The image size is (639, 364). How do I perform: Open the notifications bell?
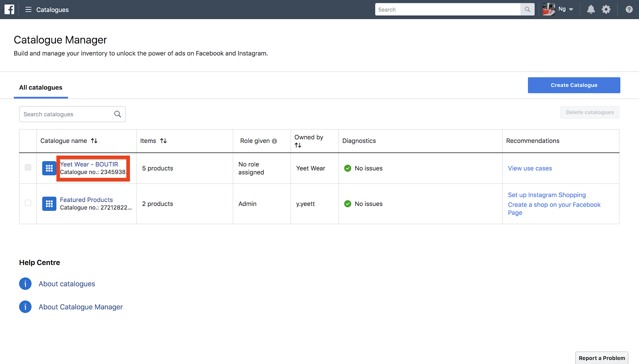coord(591,10)
